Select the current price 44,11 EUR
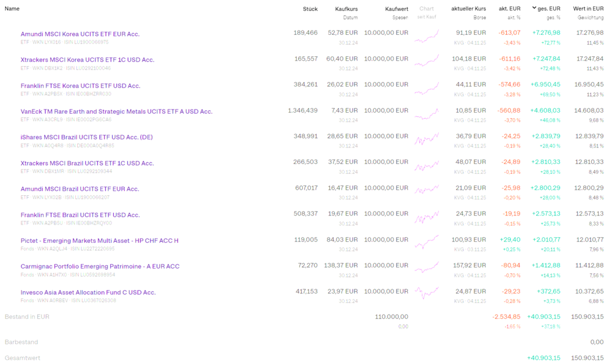The image size is (612, 364). pyautogui.click(x=470, y=84)
